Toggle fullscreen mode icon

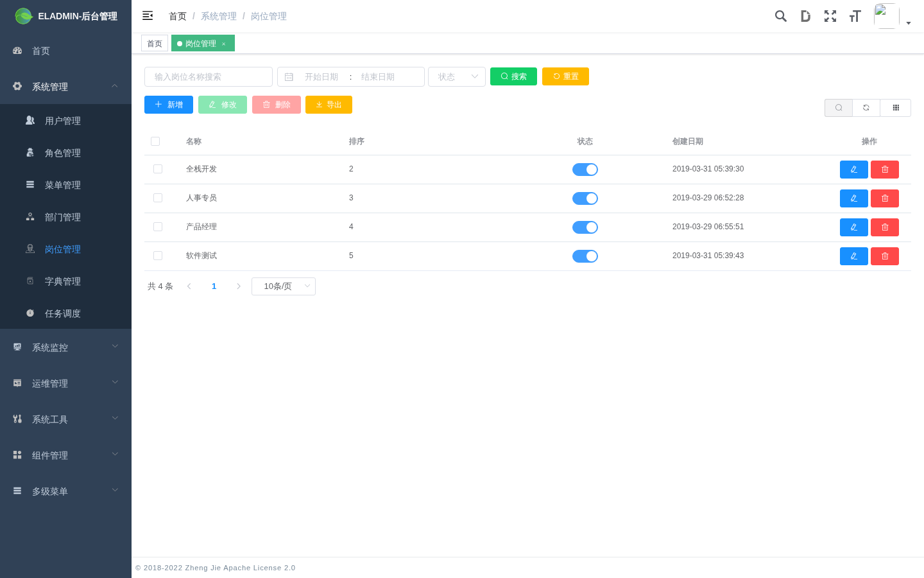(x=830, y=16)
